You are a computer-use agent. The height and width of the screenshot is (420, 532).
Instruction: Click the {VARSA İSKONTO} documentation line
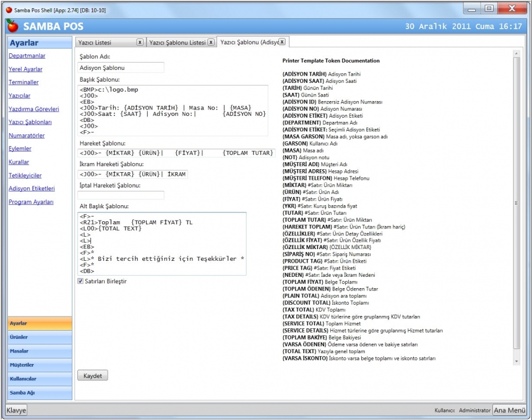[359, 358]
